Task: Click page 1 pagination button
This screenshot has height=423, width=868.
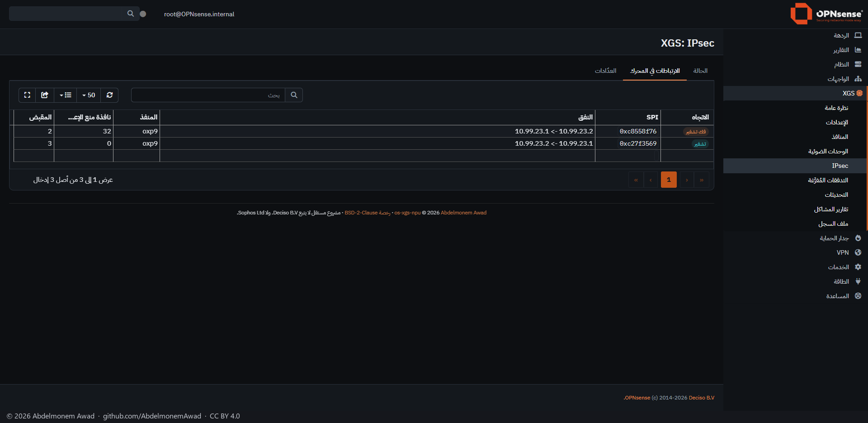Action: [669, 180]
